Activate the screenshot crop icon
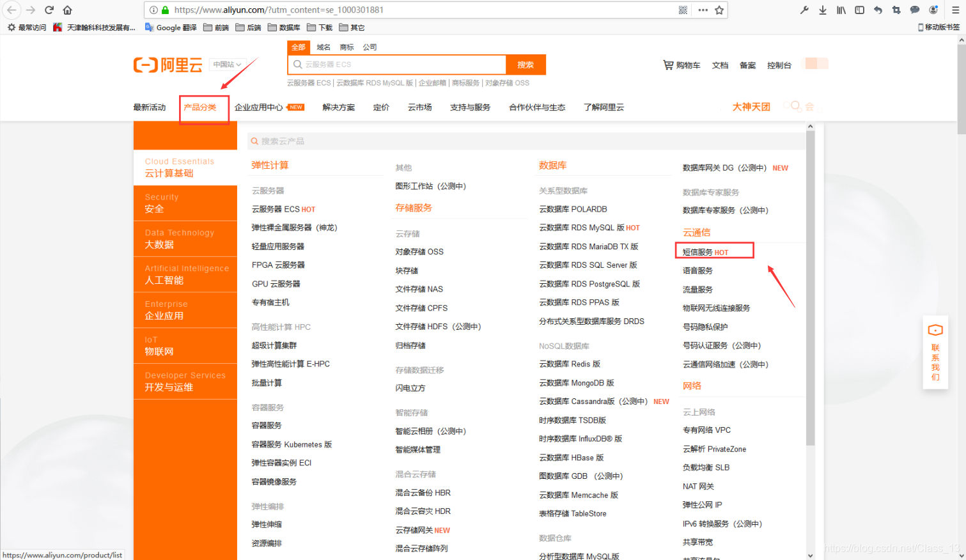This screenshot has width=966, height=560. 896,10
